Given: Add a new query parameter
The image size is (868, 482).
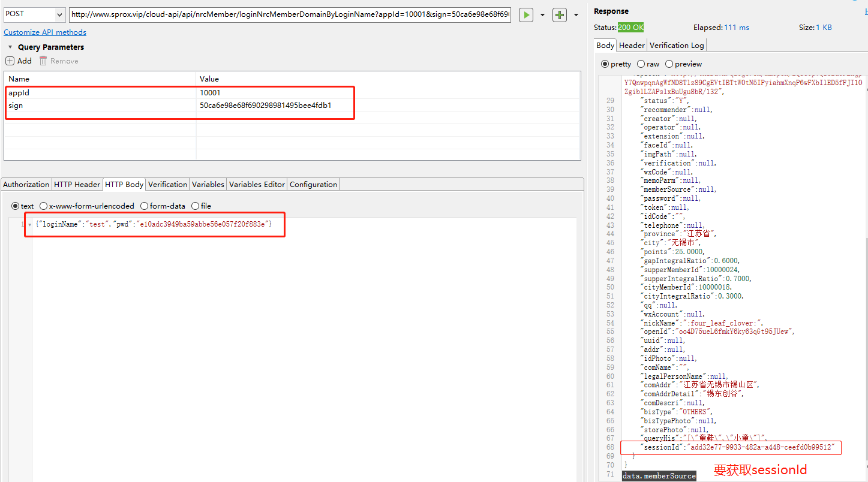Looking at the screenshot, I should coord(19,61).
